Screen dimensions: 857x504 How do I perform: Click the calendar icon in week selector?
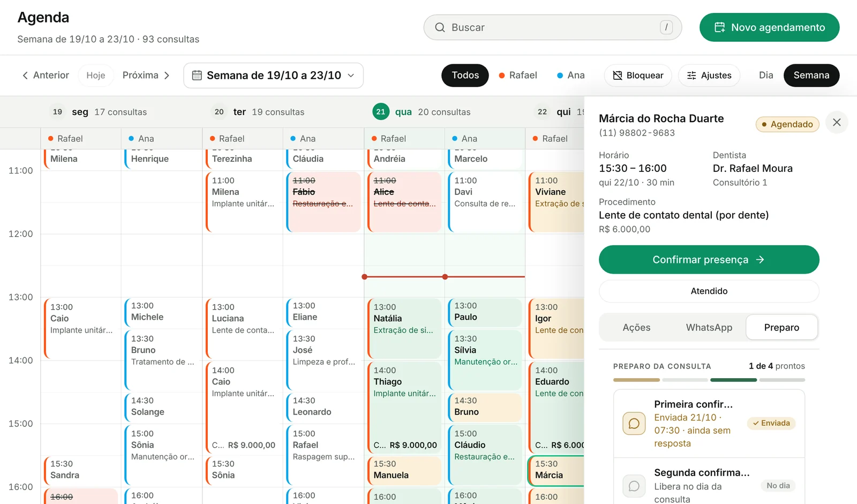point(197,76)
